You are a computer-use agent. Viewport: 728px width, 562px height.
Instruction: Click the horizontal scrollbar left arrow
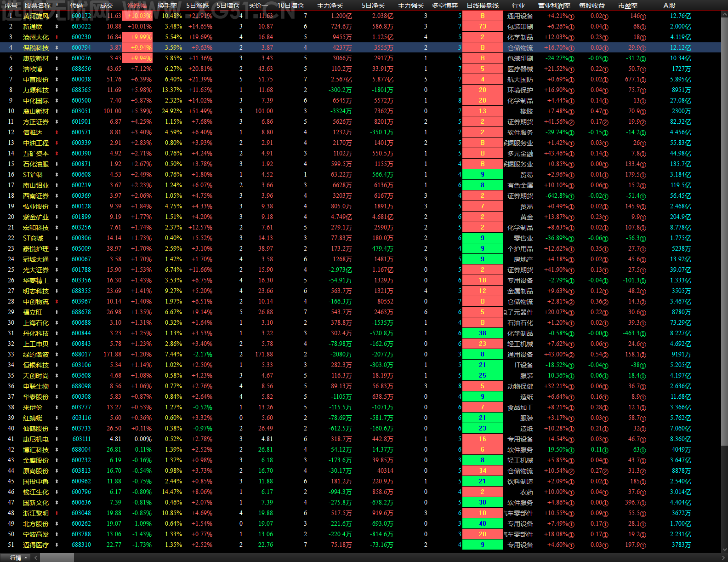click(x=36, y=558)
